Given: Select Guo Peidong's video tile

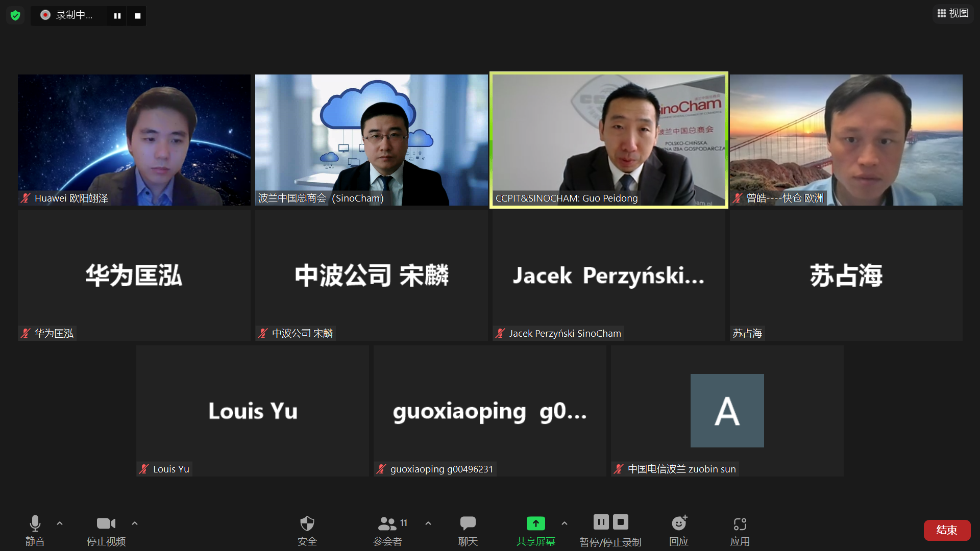Looking at the screenshot, I should click(608, 140).
